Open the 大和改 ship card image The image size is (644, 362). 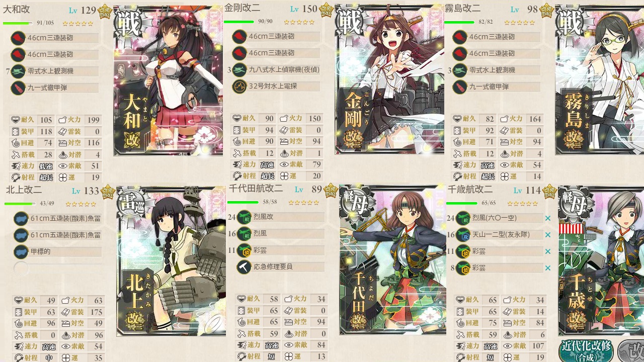[x=168, y=81]
